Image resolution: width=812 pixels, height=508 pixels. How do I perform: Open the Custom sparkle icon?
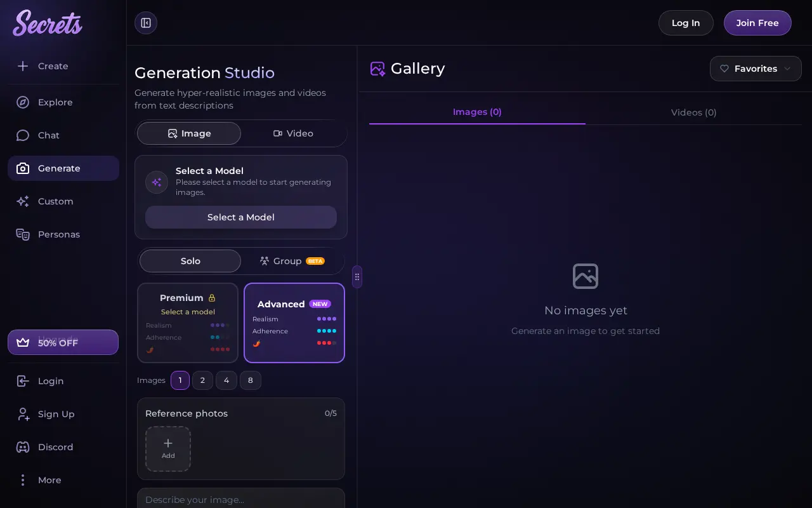click(23, 201)
